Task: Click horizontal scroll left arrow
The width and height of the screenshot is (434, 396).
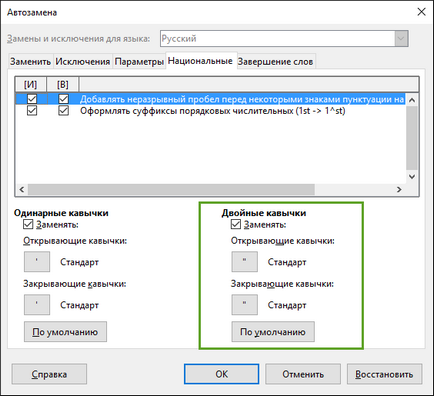Action: coord(22,189)
